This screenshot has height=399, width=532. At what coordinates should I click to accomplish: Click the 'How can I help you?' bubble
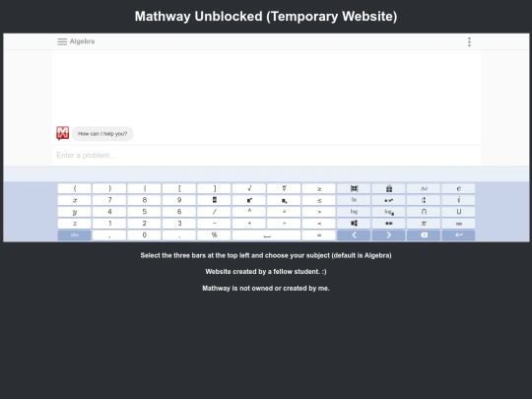(102, 134)
